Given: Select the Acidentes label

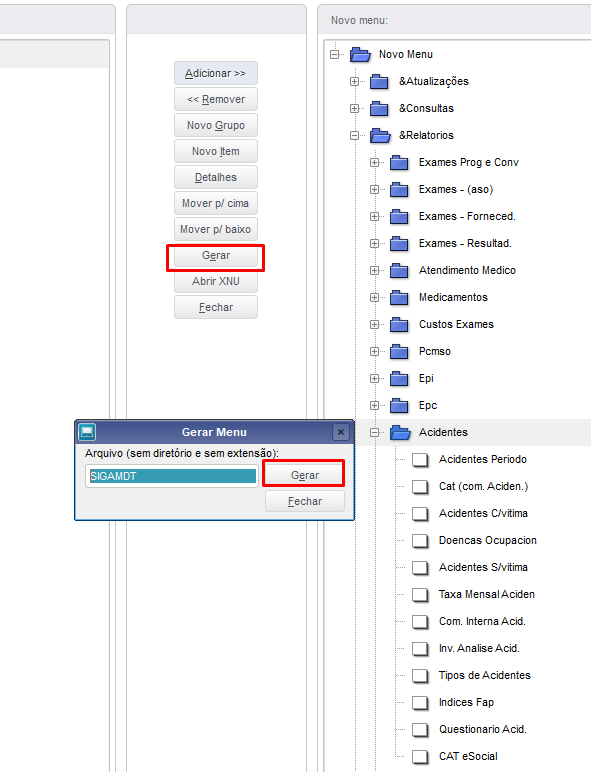Looking at the screenshot, I should (x=443, y=432).
